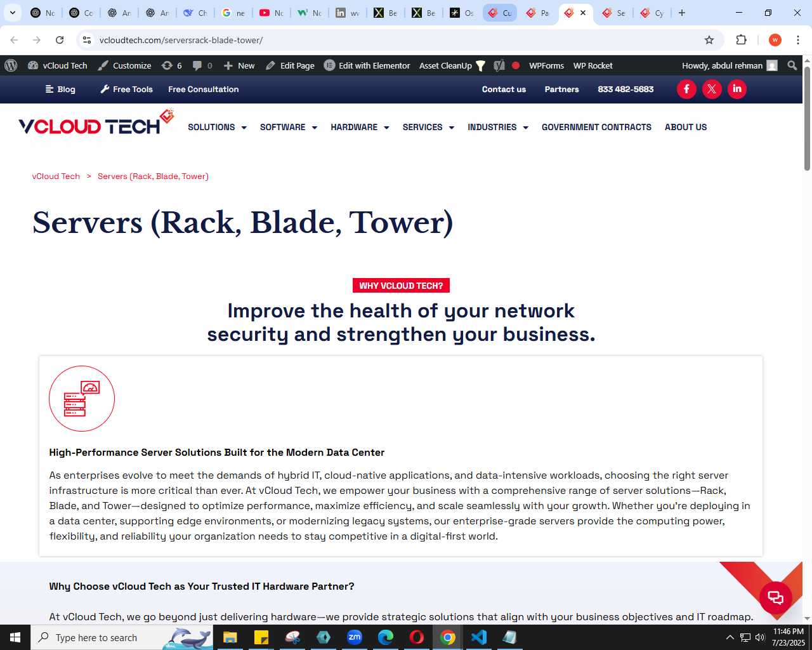The height and width of the screenshot is (650, 812).
Task: Switch to the LinkedIn browser tab
Action: 348,13
